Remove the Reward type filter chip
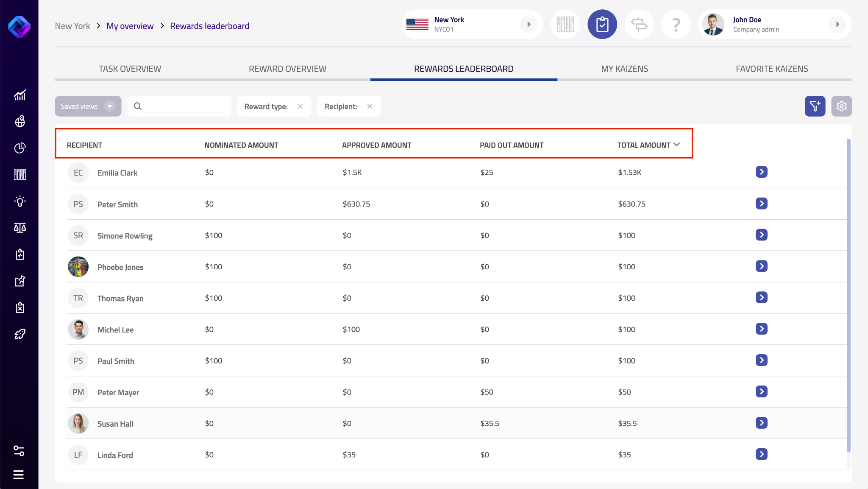This screenshot has width=868, height=489. [x=300, y=106]
